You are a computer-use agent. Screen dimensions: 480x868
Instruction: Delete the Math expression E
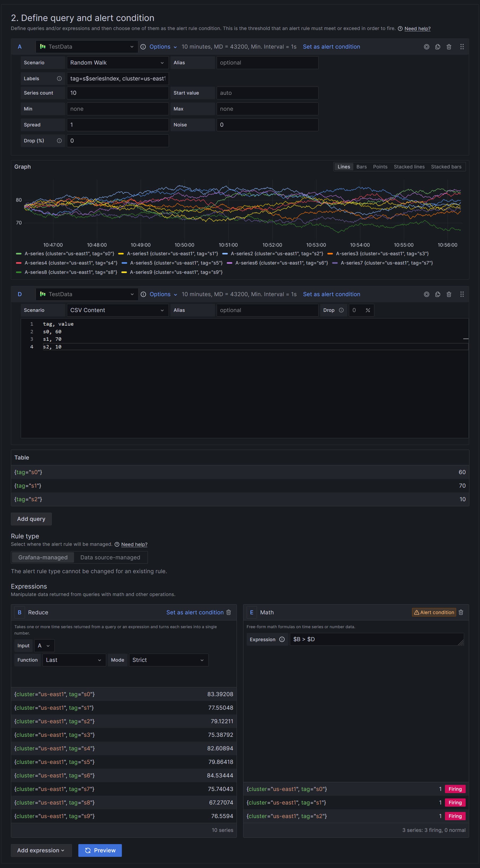click(461, 612)
